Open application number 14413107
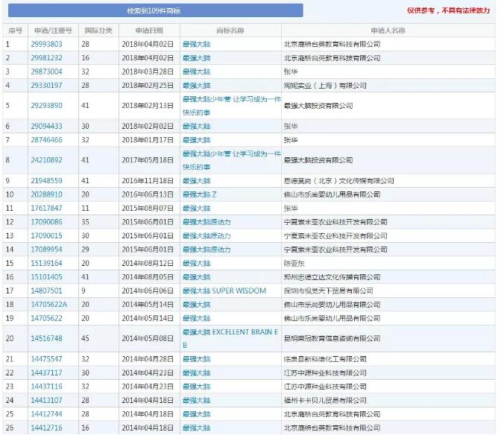 47,400
